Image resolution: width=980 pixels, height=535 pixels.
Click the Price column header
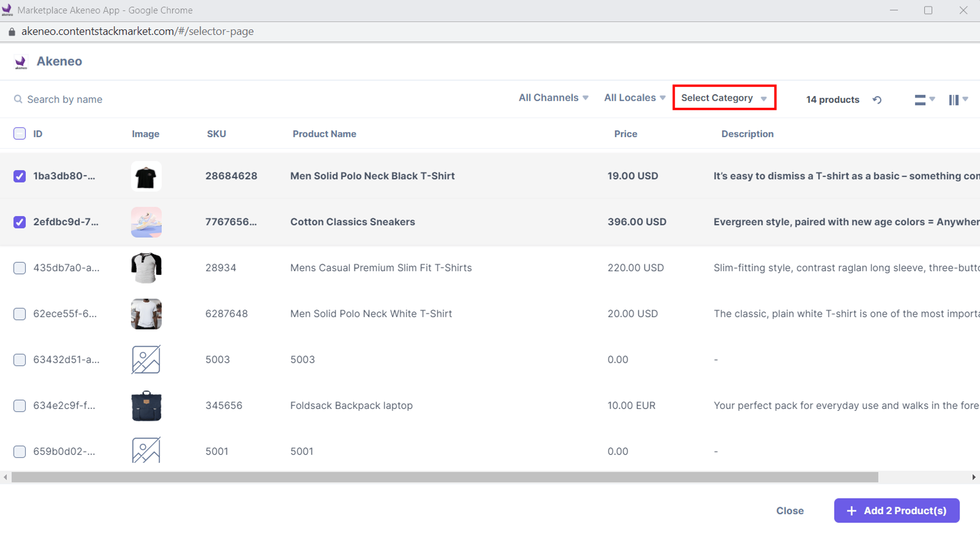pyautogui.click(x=626, y=134)
